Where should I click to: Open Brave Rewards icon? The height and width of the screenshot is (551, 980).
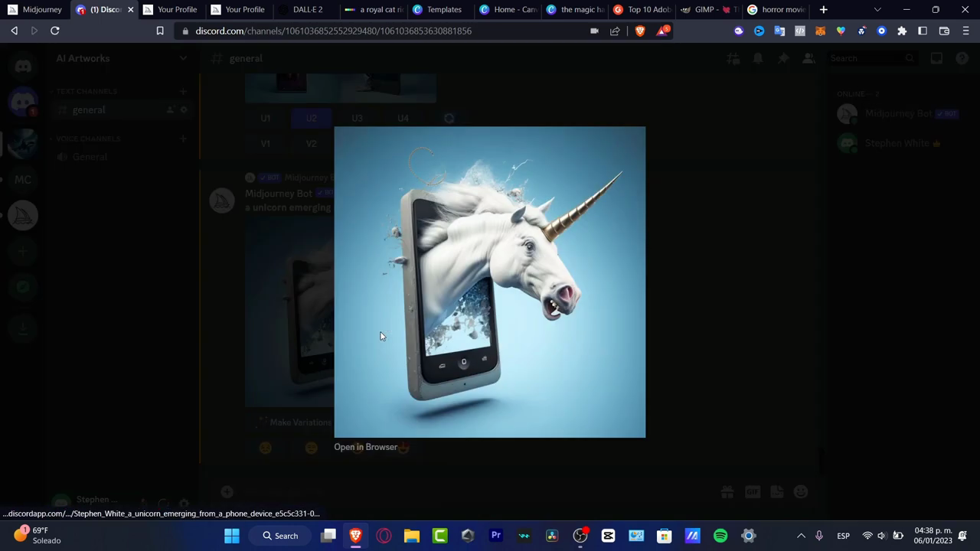tap(662, 31)
